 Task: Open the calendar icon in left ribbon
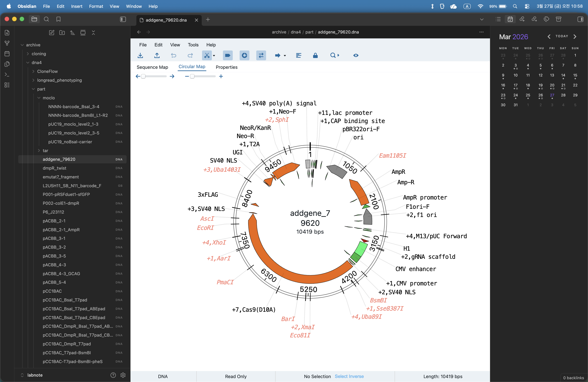click(x=7, y=54)
